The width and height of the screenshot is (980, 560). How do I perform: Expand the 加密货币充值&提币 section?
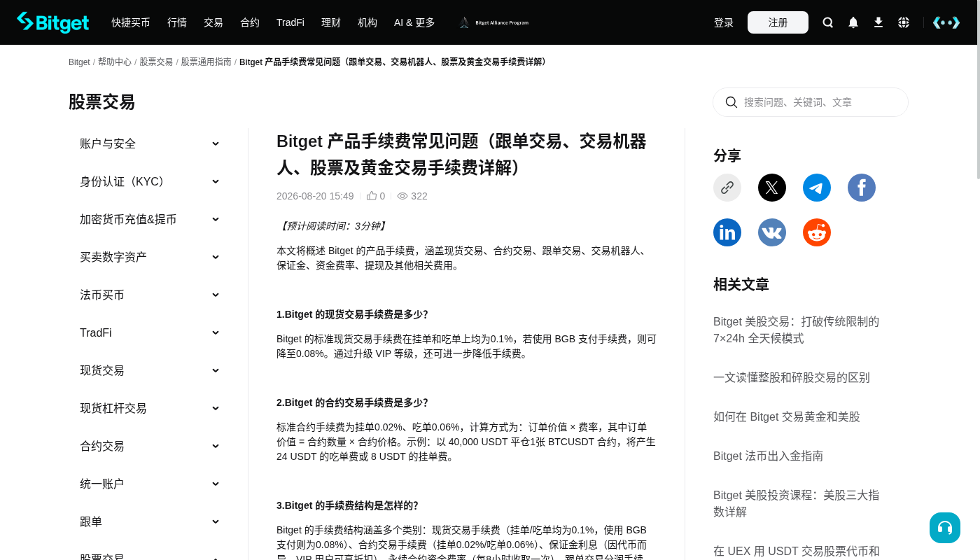pyautogui.click(x=150, y=219)
